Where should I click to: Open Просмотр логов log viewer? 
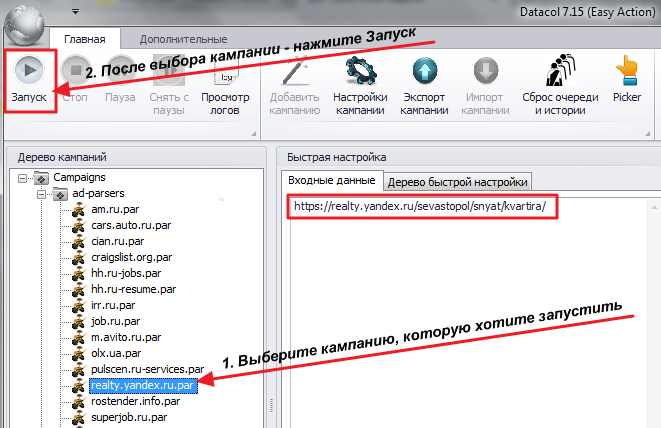tap(225, 83)
